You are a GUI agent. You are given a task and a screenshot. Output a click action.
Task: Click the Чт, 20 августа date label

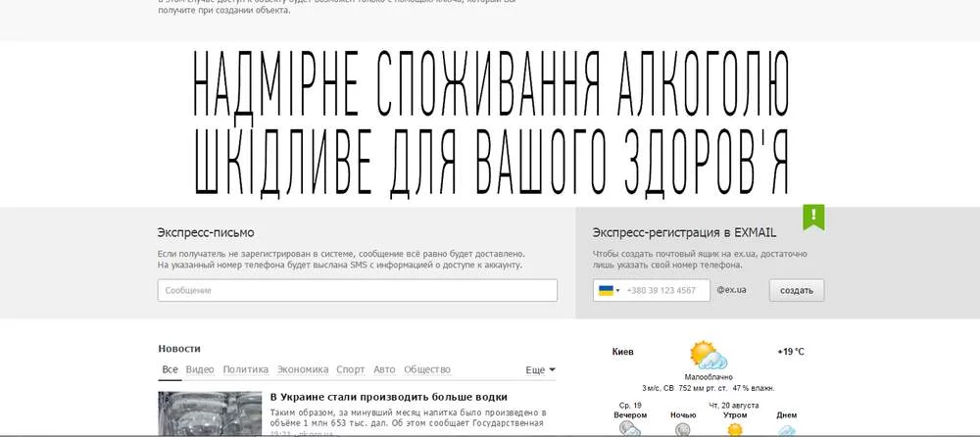tap(734, 405)
